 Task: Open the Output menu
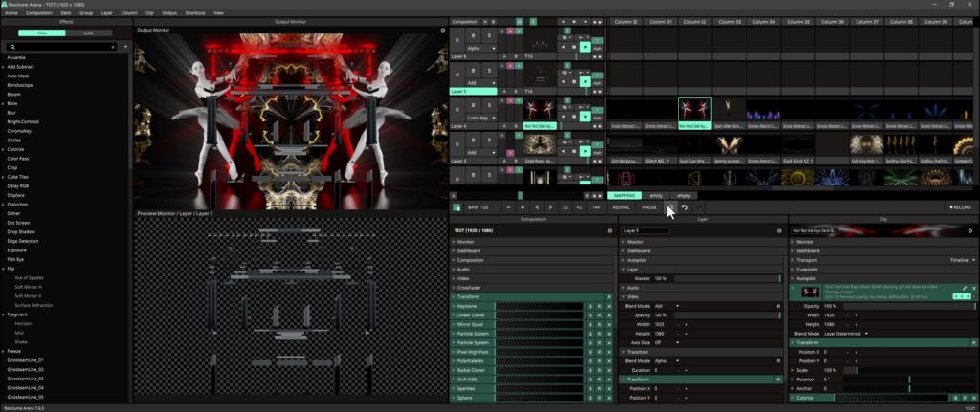[x=169, y=12]
